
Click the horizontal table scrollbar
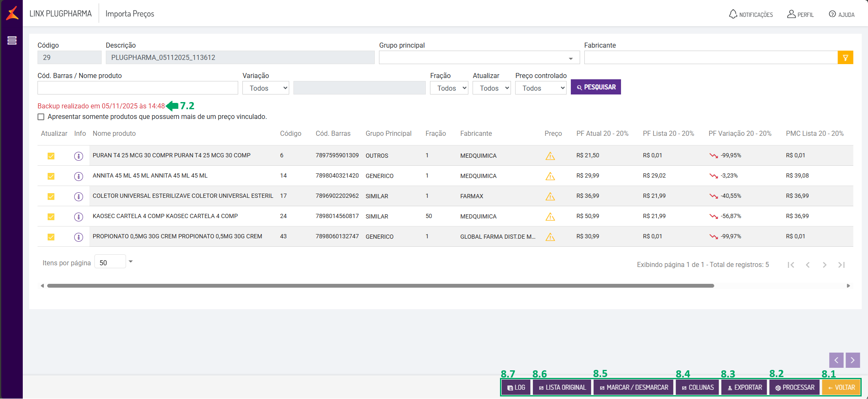379,286
